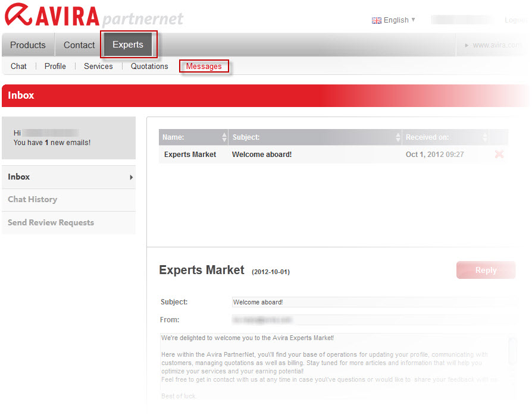Viewport: 532px width, 418px height.
Task: Open the Contact tab
Action: pos(79,45)
